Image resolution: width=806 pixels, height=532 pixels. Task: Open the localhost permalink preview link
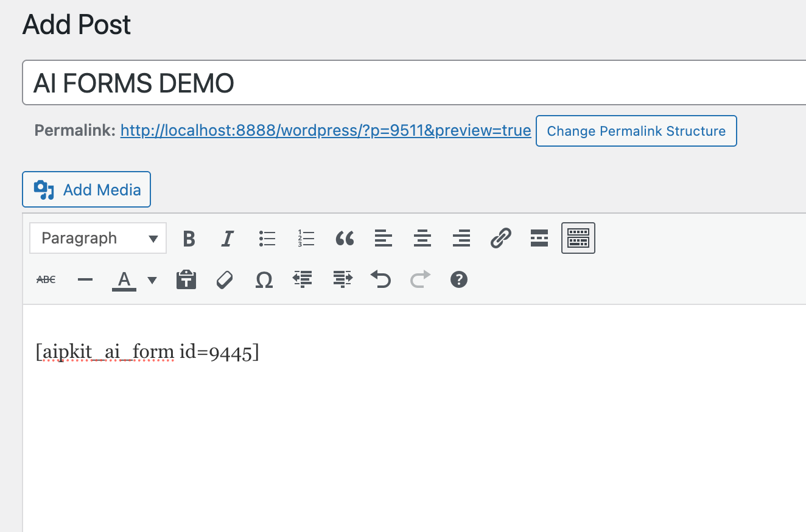pyautogui.click(x=326, y=131)
